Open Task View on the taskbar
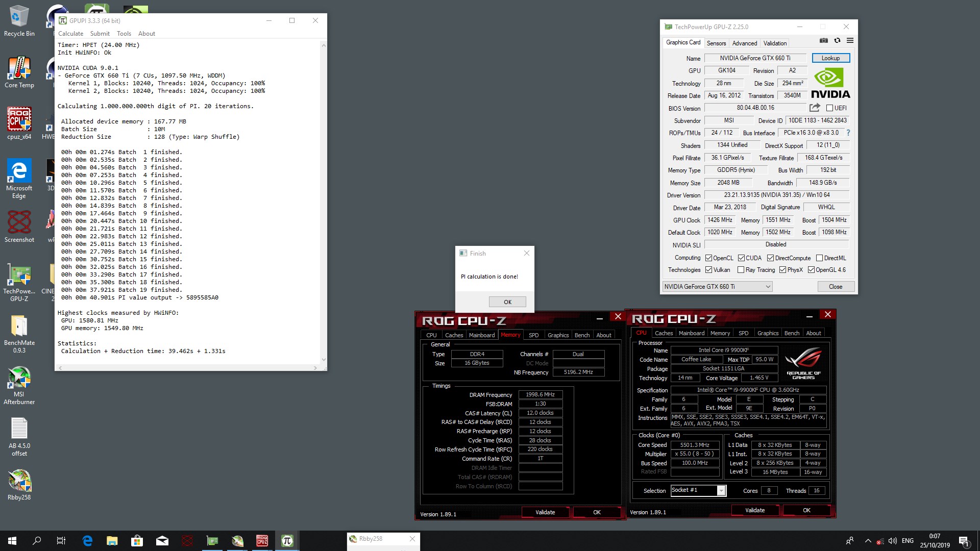The image size is (980, 551). 61,541
